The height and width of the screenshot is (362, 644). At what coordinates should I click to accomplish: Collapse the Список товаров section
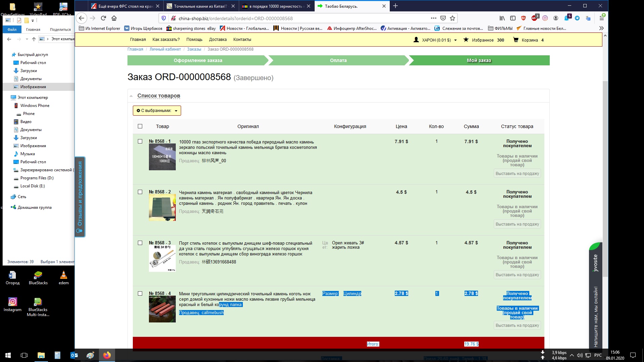tap(159, 96)
